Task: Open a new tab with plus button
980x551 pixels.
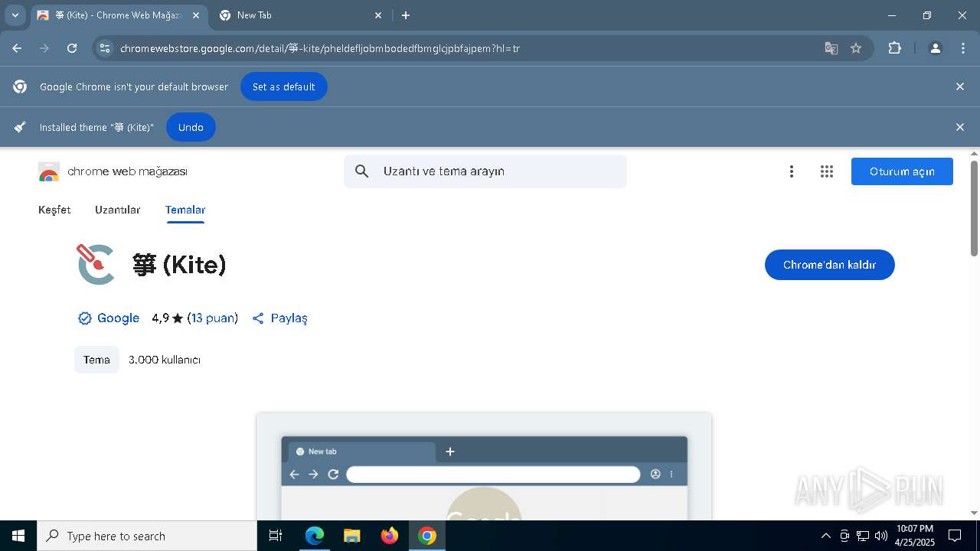Action: click(x=406, y=15)
